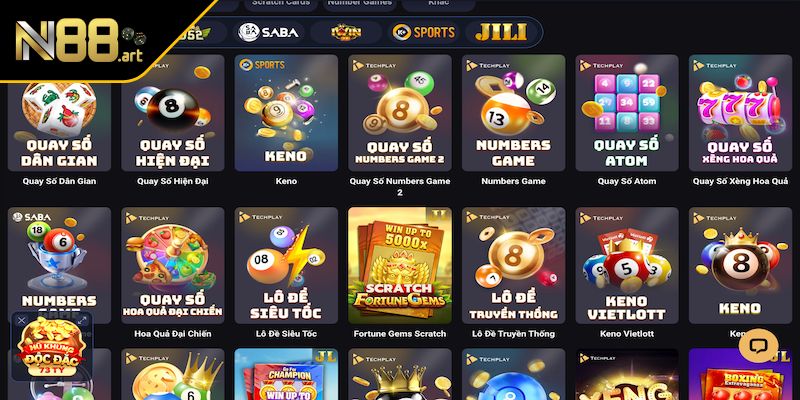Expand the jackpot promo popup
The height and width of the screenshot is (400, 800).
(83, 320)
